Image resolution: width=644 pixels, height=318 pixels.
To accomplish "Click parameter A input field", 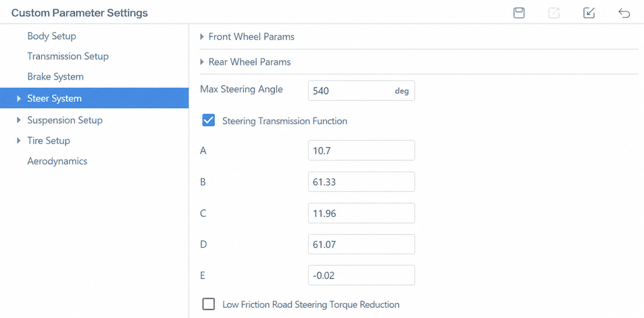I will (x=362, y=150).
